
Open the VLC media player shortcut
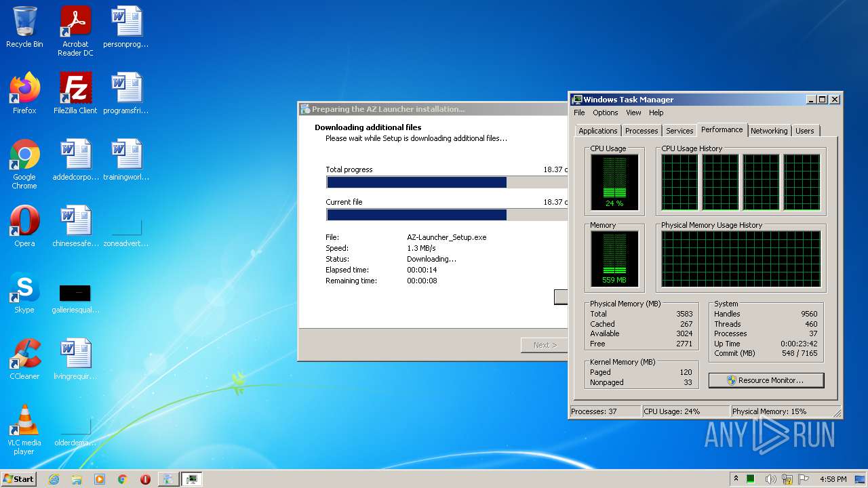tap(24, 430)
